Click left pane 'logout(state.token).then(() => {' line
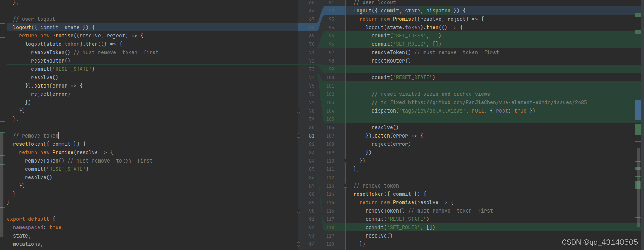This screenshot has height=250, width=644. [x=74, y=44]
